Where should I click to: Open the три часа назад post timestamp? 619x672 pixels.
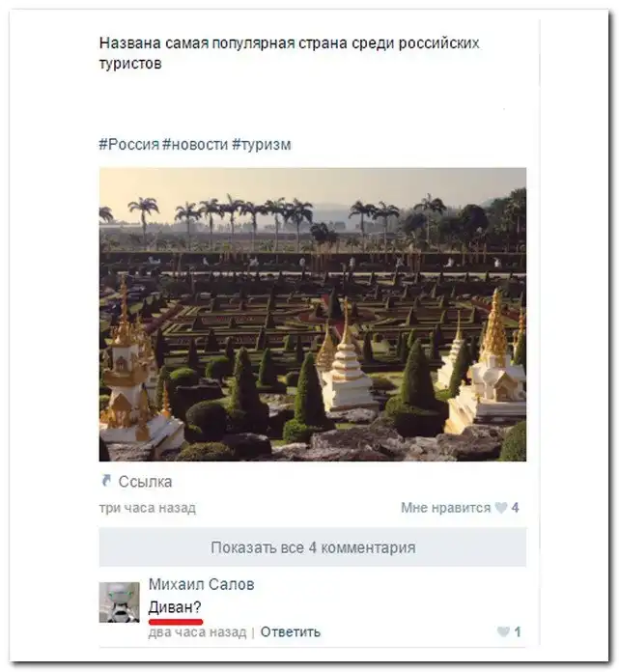tap(148, 508)
